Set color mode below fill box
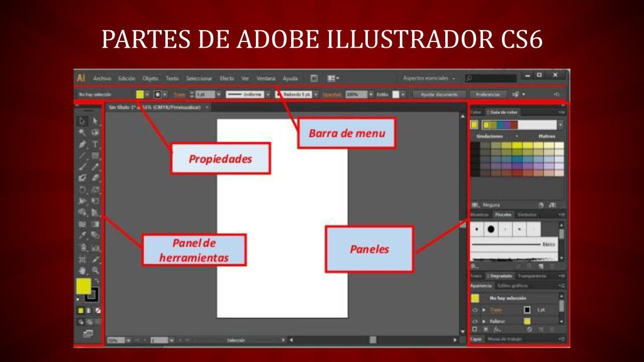Image resolution: width=644 pixels, height=362 pixels. [x=81, y=310]
